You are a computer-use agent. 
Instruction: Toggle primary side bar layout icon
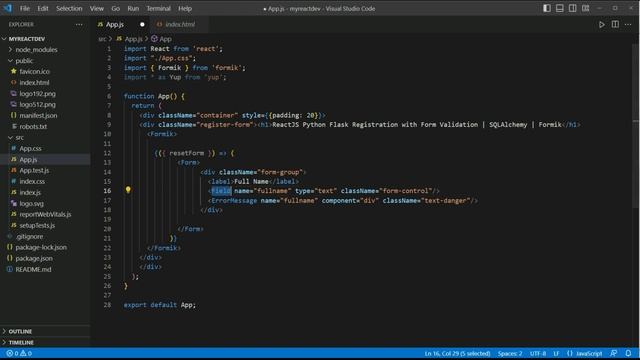547,8
